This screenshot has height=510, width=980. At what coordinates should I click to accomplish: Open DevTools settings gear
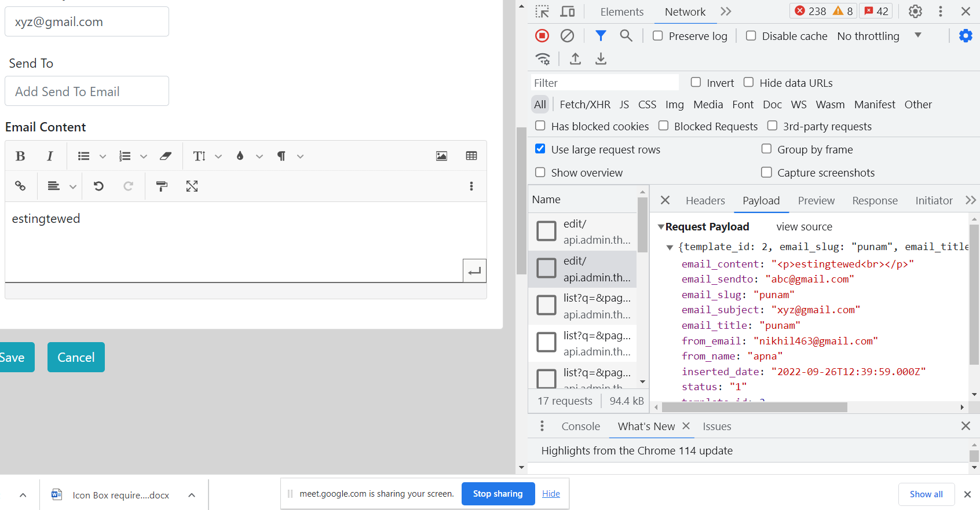point(915,11)
